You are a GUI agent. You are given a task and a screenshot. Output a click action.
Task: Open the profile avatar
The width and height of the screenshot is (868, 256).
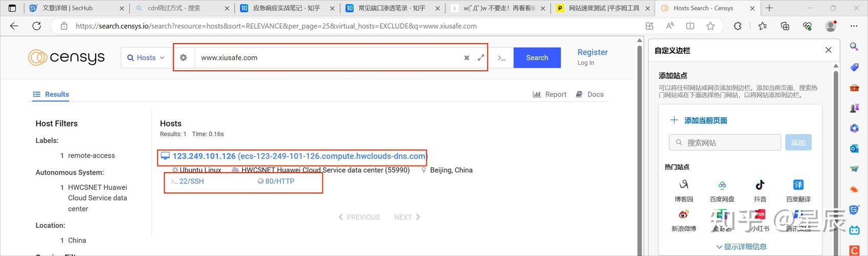click(831, 26)
